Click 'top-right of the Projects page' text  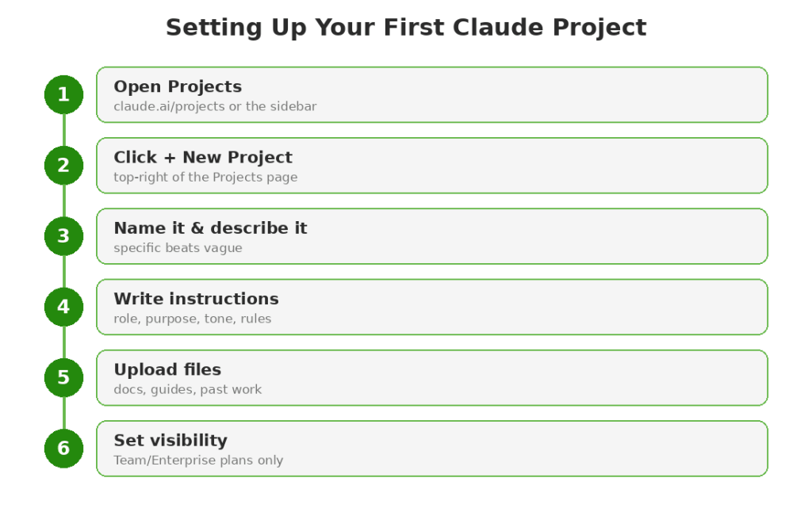(x=205, y=178)
